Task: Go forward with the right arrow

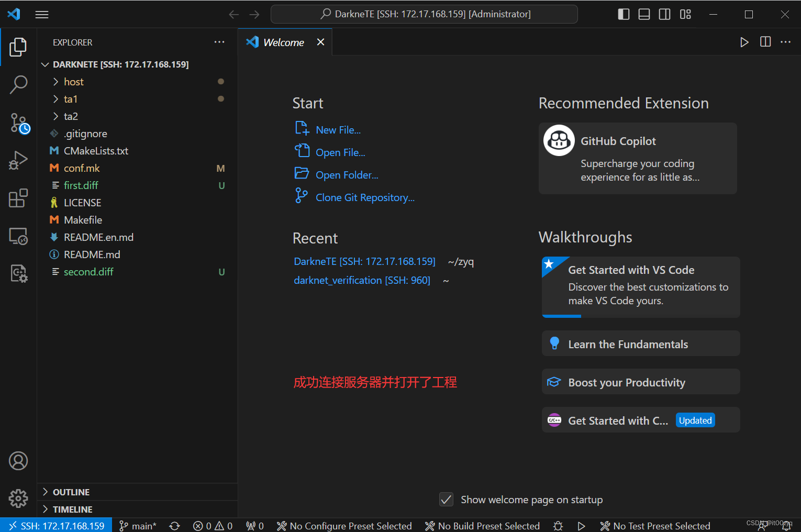Action: (x=254, y=15)
